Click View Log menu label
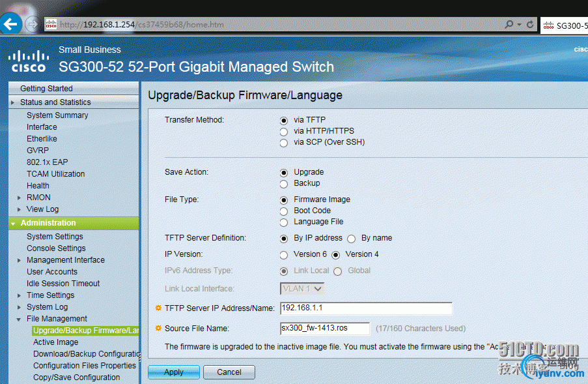Viewport: 588px width, 384px height. click(x=42, y=209)
